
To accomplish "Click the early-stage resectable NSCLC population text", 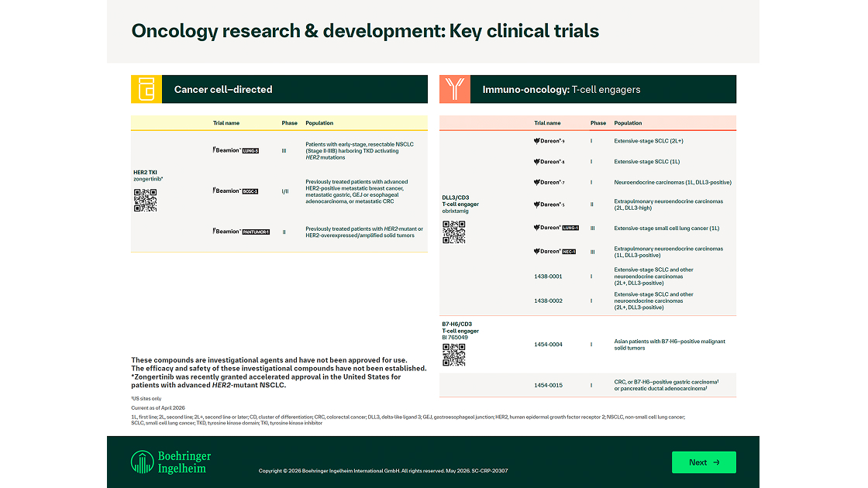I will 360,150.
